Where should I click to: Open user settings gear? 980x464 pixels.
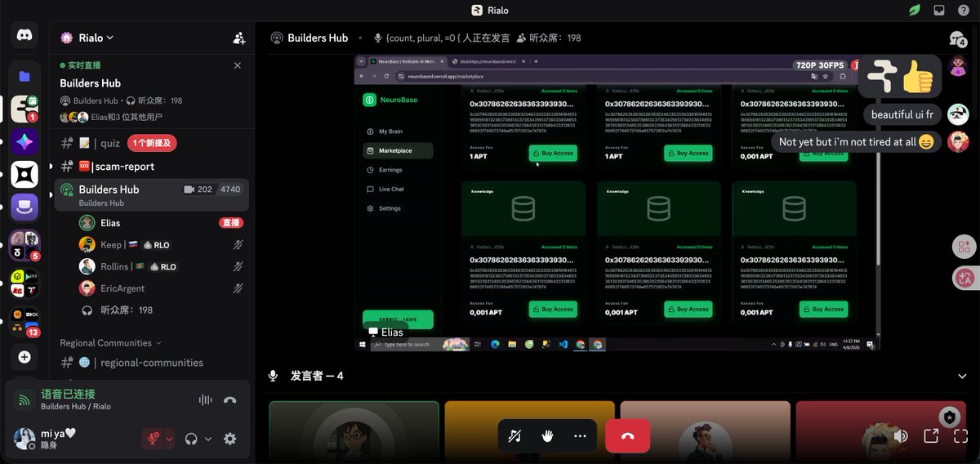230,439
